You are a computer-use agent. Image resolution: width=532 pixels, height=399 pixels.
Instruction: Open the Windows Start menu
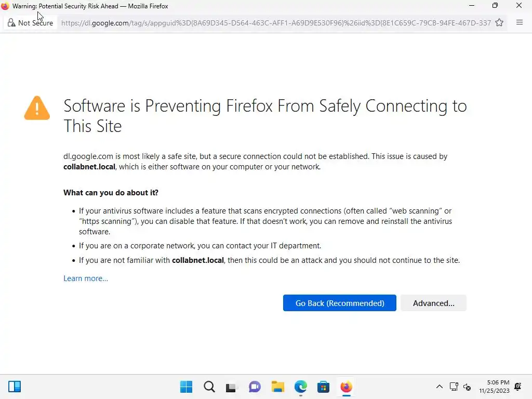pyautogui.click(x=186, y=387)
